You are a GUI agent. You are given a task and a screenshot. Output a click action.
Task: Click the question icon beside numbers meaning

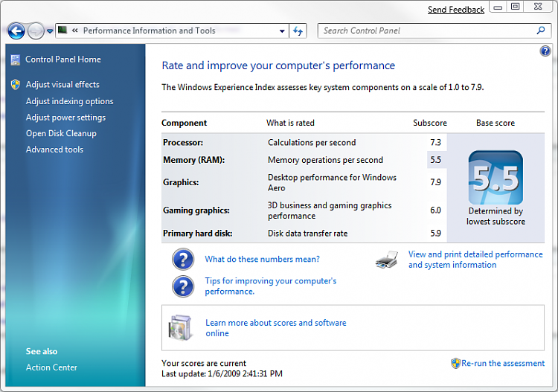[x=183, y=260]
